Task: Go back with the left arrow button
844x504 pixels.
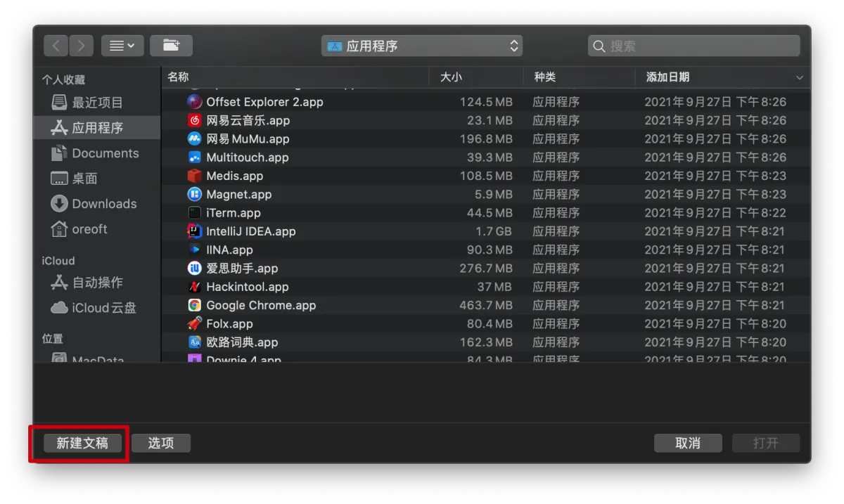Action: tap(56, 46)
